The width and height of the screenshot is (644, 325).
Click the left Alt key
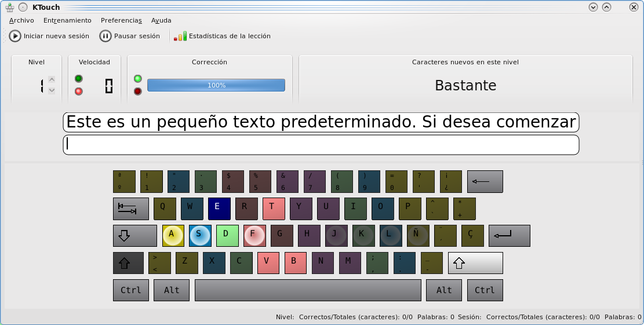point(172,290)
